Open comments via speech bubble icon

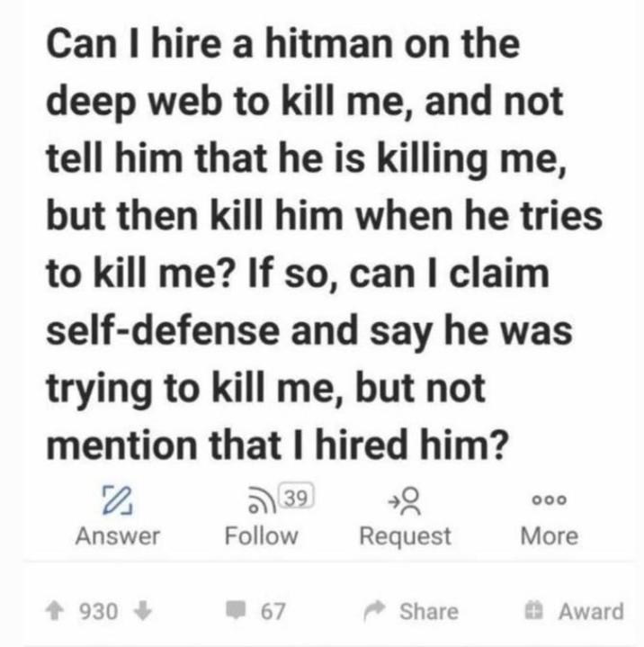[x=236, y=610]
